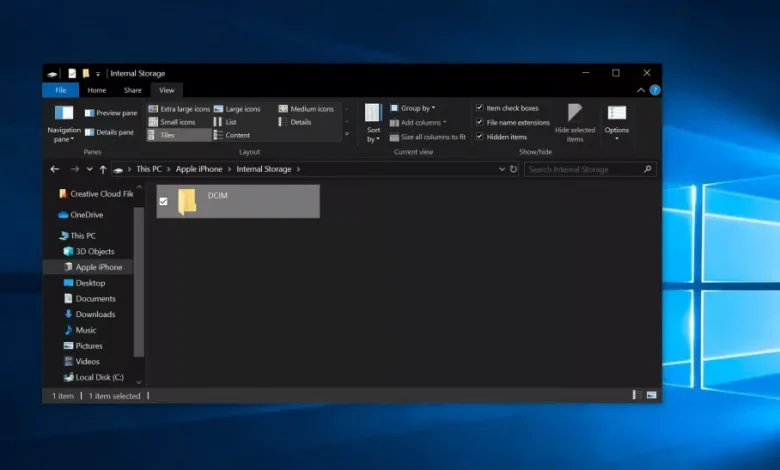The height and width of the screenshot is (470, 780).
Task: Open OneDrive in navigation pane
Action: pyautogui.click(x=80, y=215)
